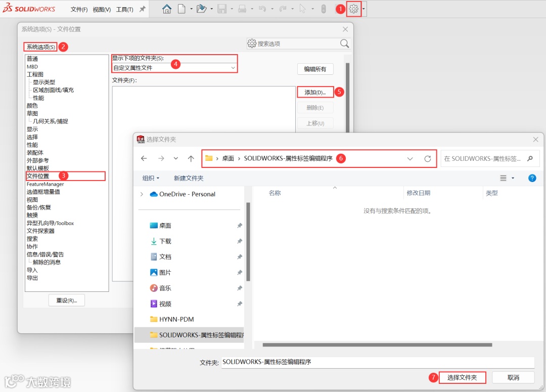Click the Open file folder icon
This screenshot has height=392, width=546.
201,9
